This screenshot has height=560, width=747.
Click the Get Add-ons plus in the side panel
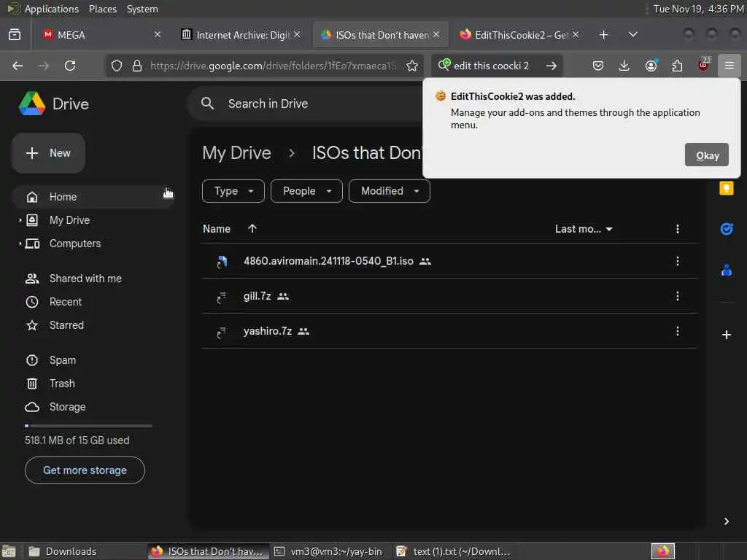[x=726, y=335]
